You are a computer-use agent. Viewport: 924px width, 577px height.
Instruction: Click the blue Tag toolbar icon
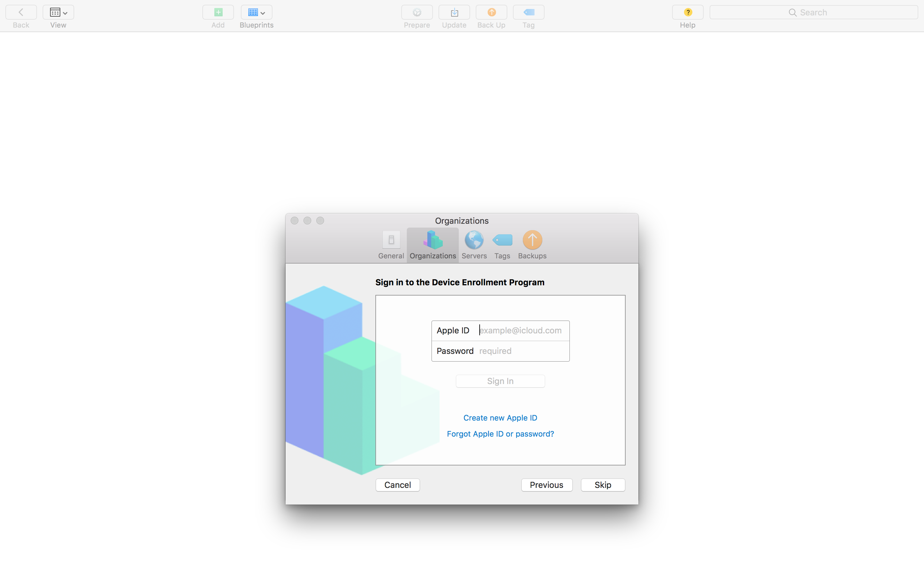pyautogui.click(x=528, y=13)
